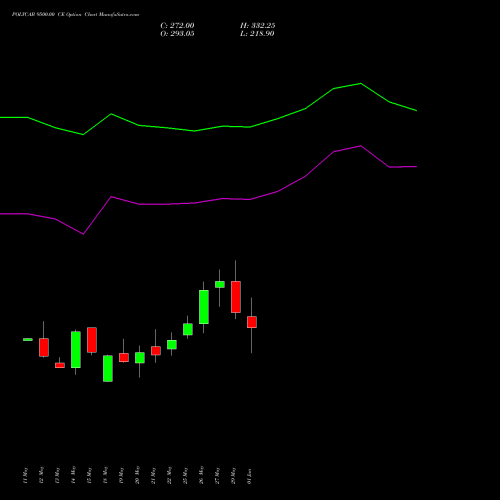This screenshot has height=500, width=500.
Task: Click the tall green candle for 14 May
Action: [76, 350]
